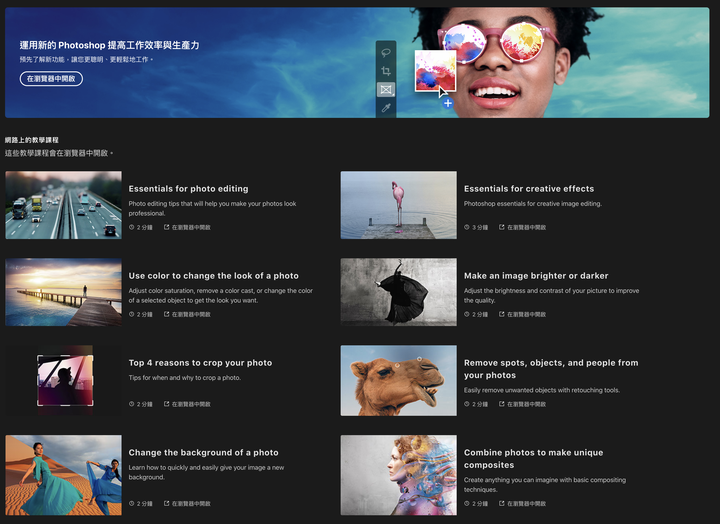Click description 'Create anything you can imagine'
This screenshot has height=524, width=720.
tap(545, 485)
